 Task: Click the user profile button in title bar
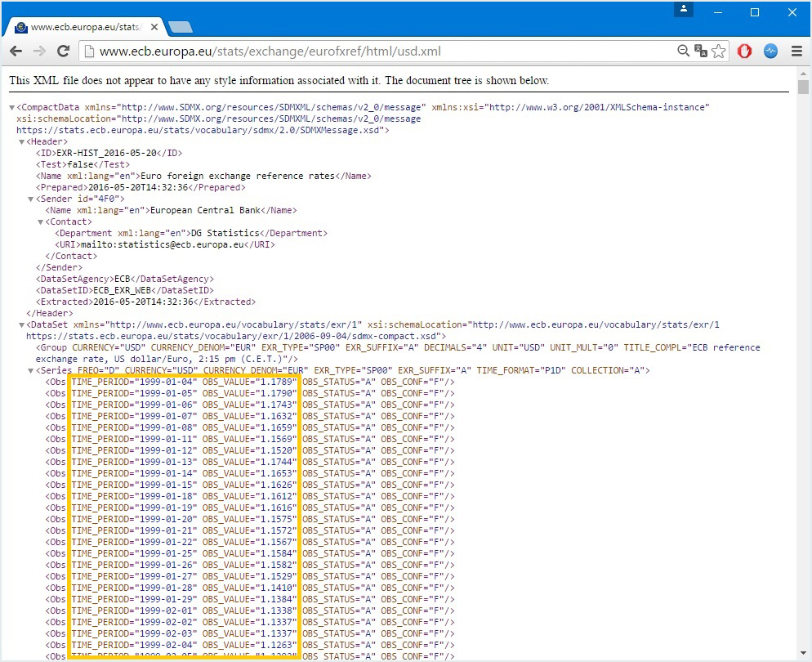coord(683,9)
